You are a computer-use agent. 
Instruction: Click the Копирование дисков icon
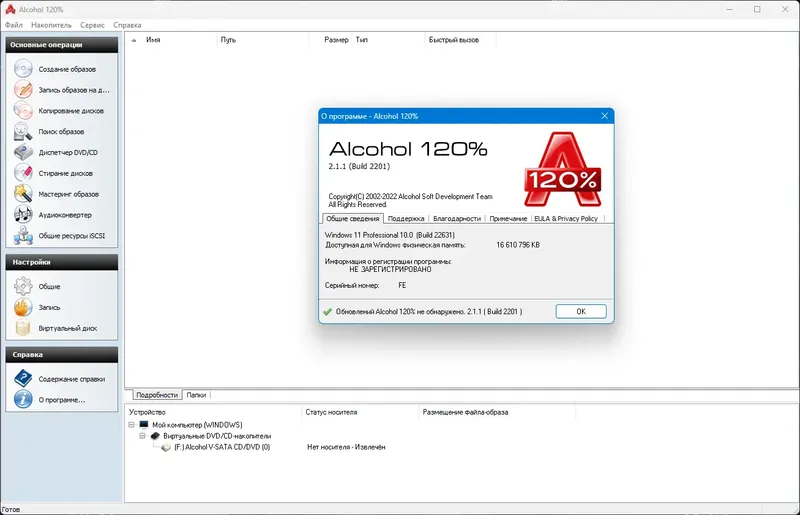[x=23, y=110]
